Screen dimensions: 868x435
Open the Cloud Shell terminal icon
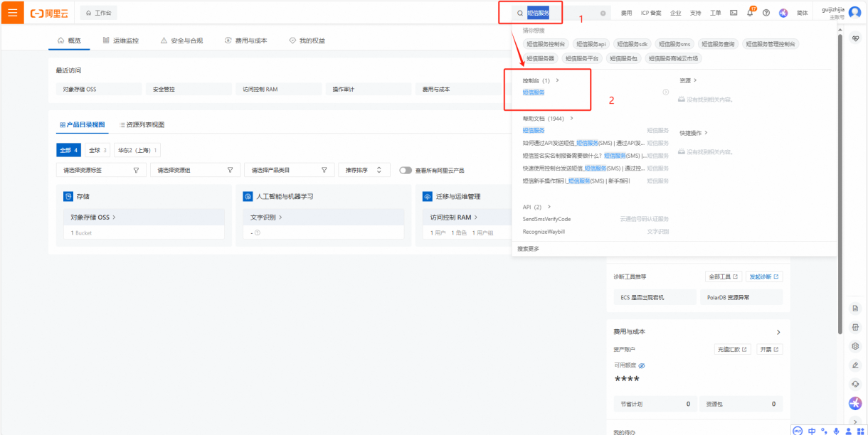point(734,13)
